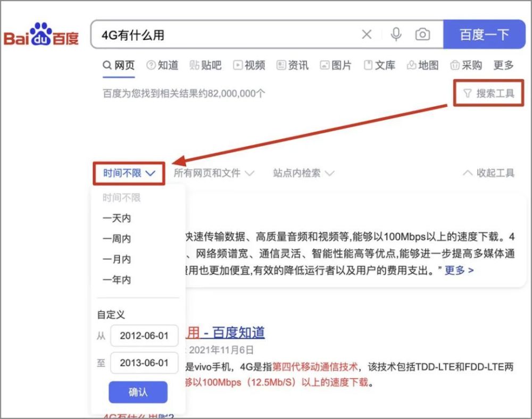Switch to the 知道 tab
Viewport: 532px width, 419px height.
(162, 65)
